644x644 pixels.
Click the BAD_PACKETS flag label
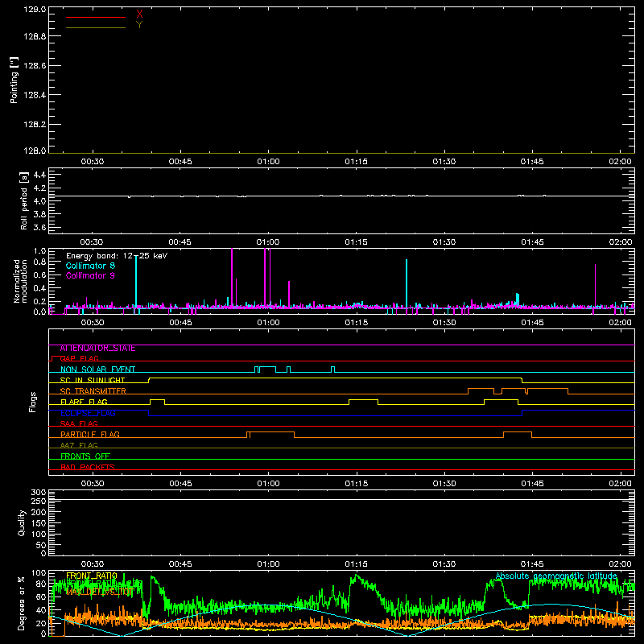[x=88, y=467]
